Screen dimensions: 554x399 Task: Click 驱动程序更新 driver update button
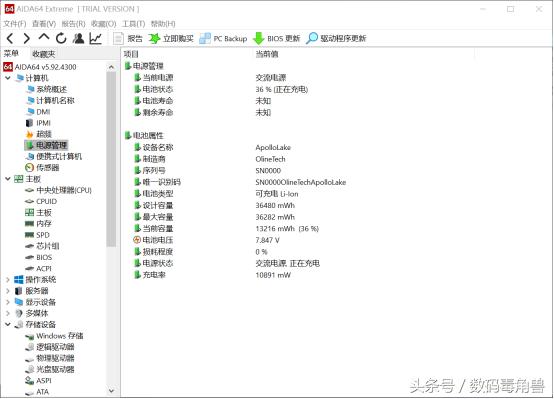click(x=336, y=39)
